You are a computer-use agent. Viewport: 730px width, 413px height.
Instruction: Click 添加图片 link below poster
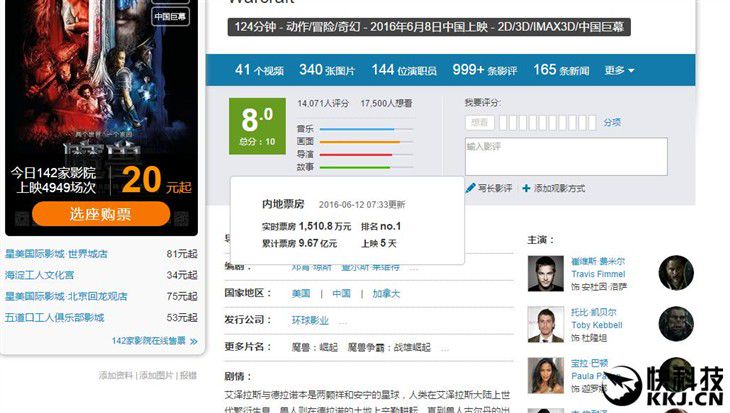click(x=156, y=375)
